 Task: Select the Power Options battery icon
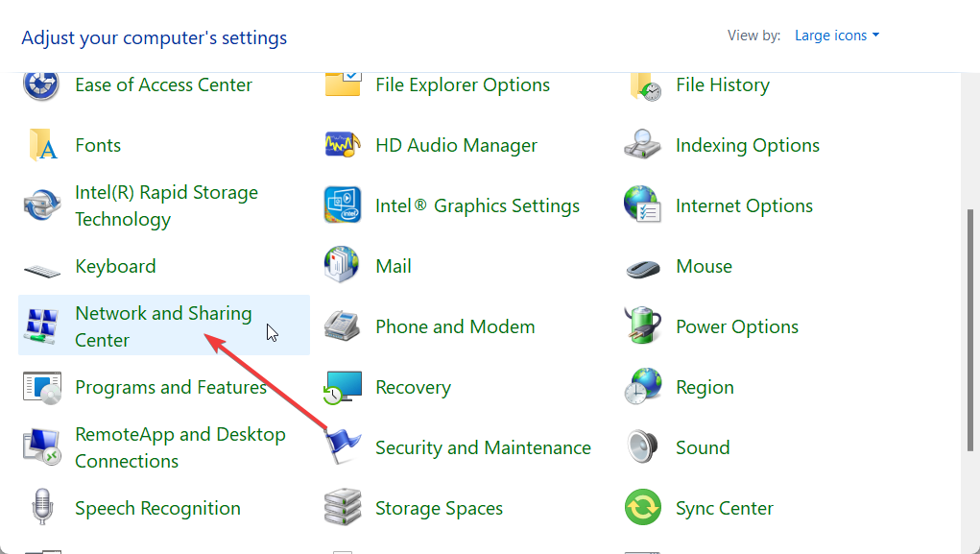[643, 325]
